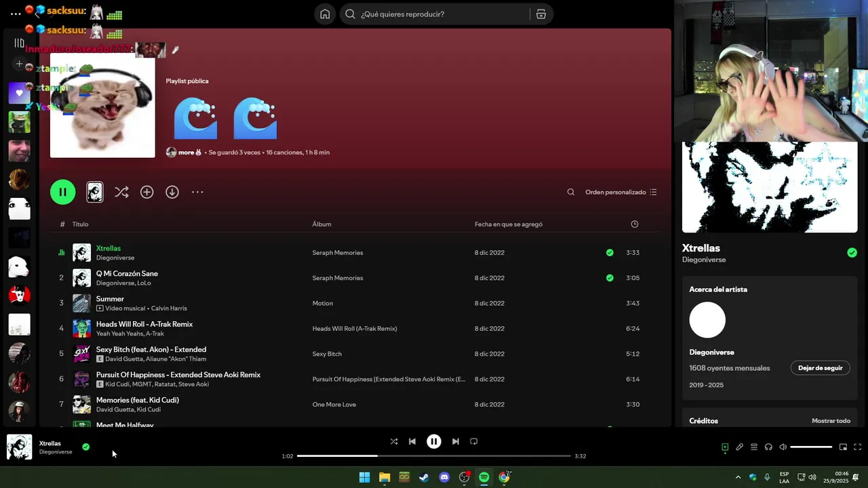868x488 pixels.
Task: Open Seraph Memories album on Xtrellas row
Action: pyautogui.click(x=338, y=253)
